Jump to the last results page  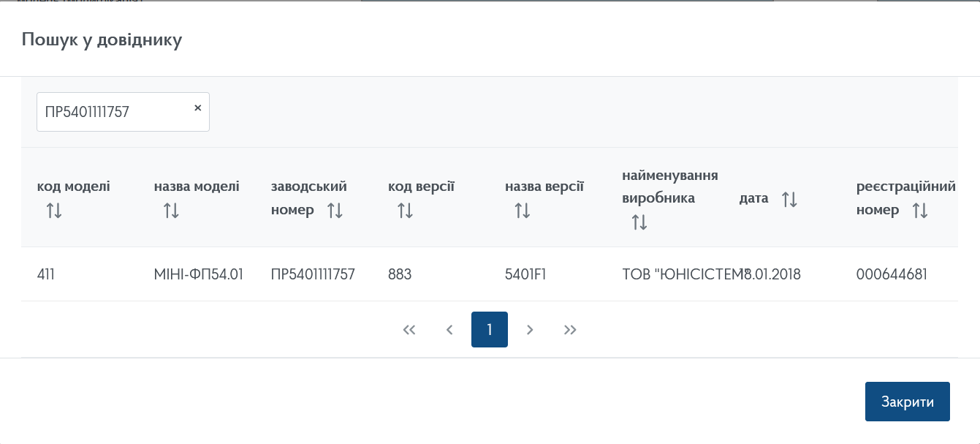click(570, 330)
